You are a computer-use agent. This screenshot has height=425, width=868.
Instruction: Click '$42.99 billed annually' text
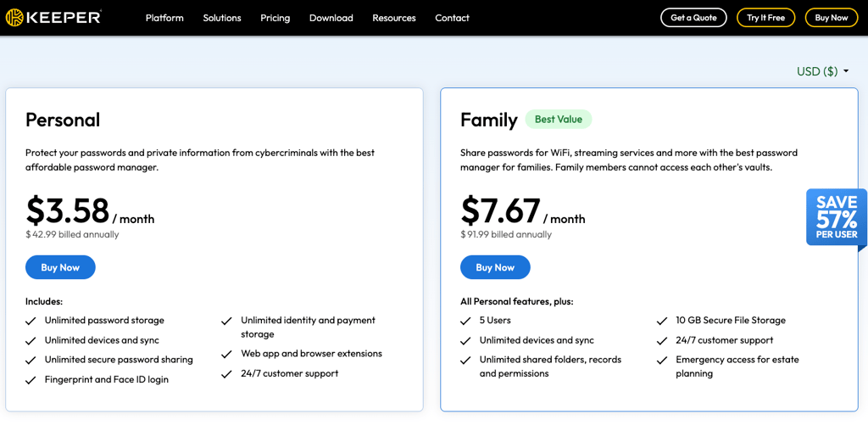pos(72,234)
